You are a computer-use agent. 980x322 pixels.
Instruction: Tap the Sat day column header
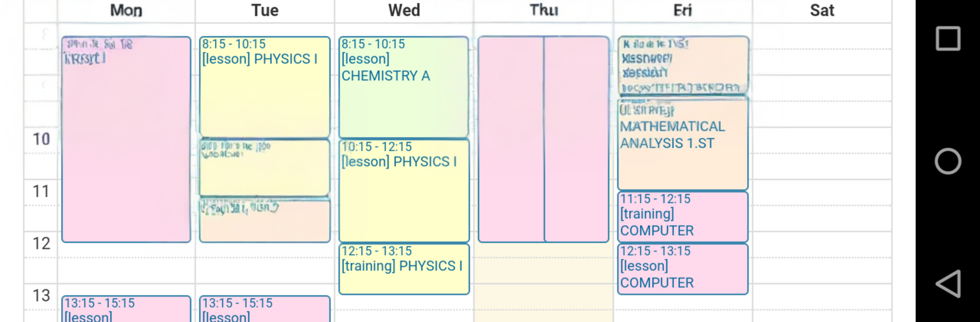tap(822, 10)
